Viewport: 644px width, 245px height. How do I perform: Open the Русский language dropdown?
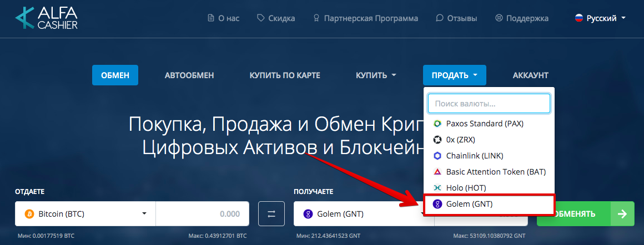point(600,18)
